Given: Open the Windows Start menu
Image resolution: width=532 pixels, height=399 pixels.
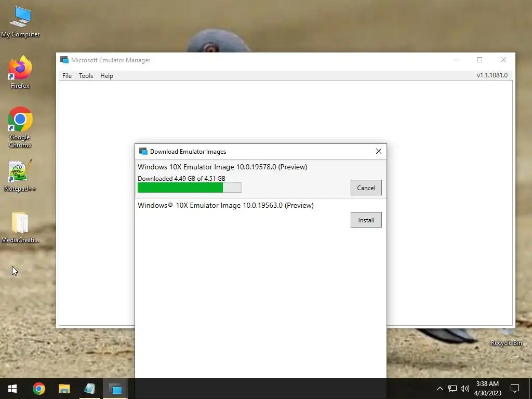Looking at the screenshot, I should pyautogui.click(x=12, y=389).
